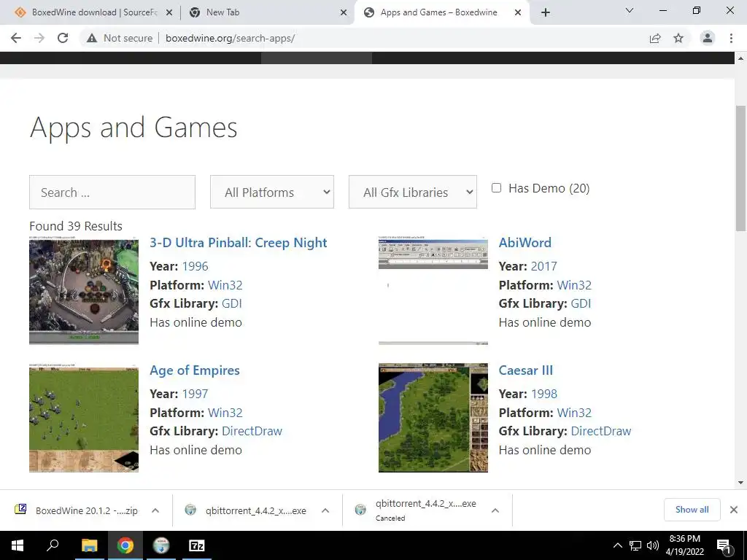
Task: Click the Age of Empires thumbnail
Action: [84, 418]
